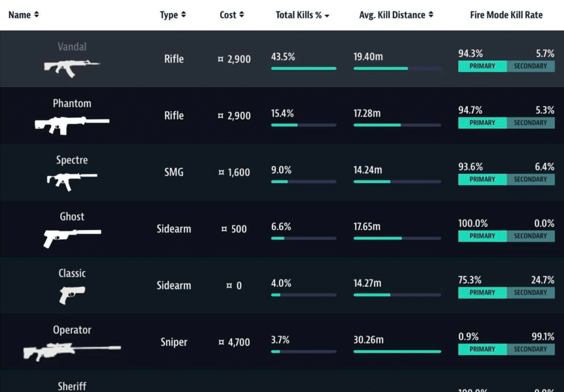This screenshot has width=564, height=392.
Task: Open the Operator weapon name link
Action: pos(72,330)
